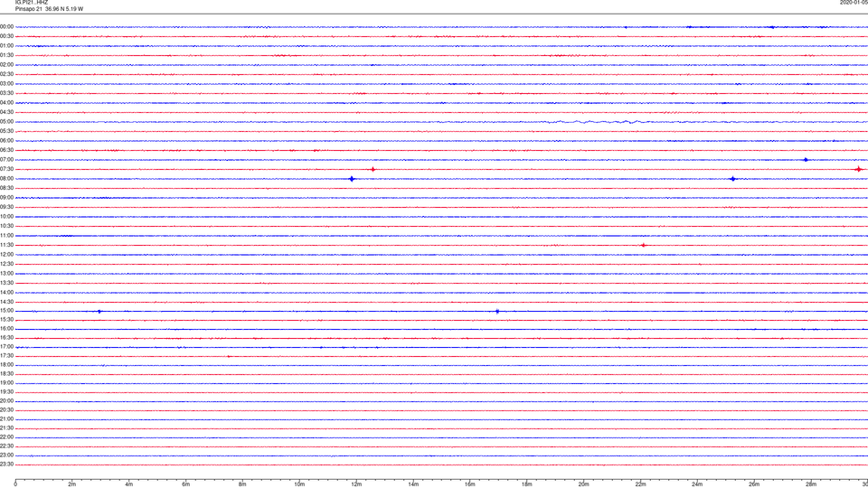The height and width of the screenshot is (488, 868).
Task: Click the "8m" minute axis label
Action: click(242, 484)
